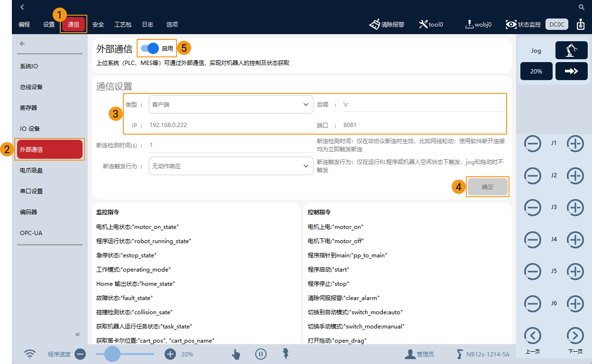Viewport: 592px width, 364px height.
Task: Open the search magnifier icon
Action: [582, 7]
